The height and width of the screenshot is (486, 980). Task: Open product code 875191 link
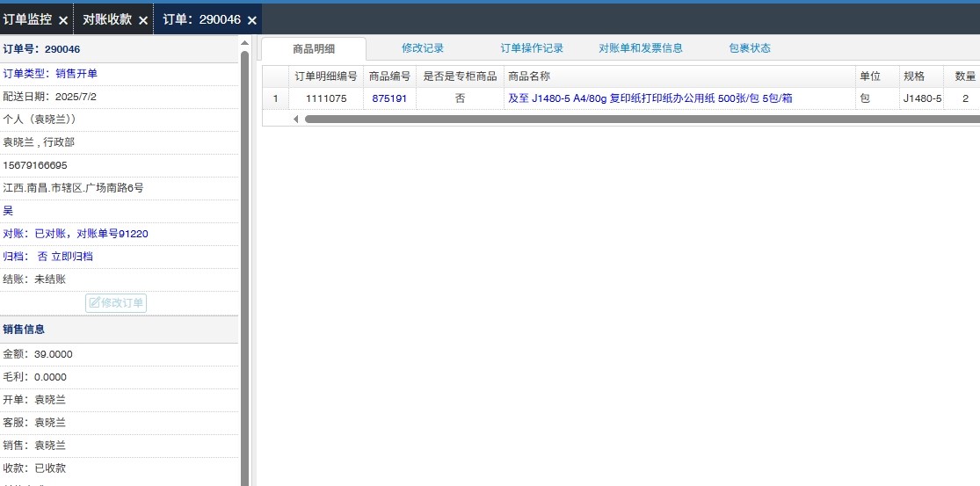pyautogui.click(x=389, y=98)
